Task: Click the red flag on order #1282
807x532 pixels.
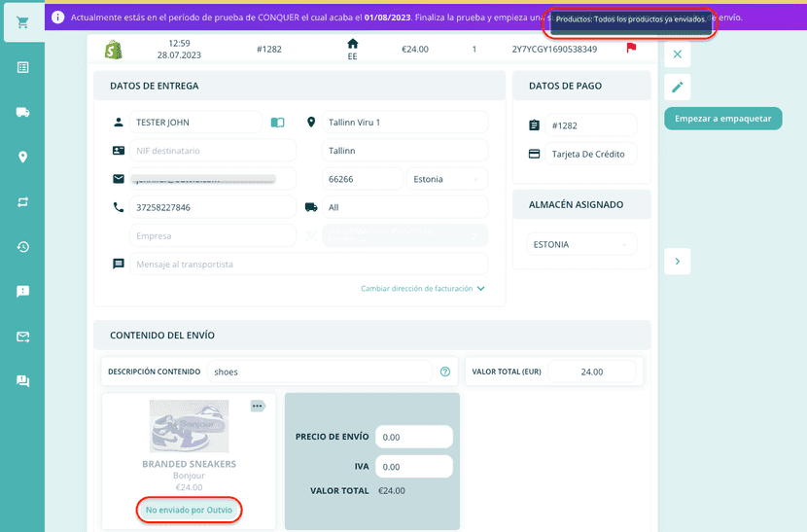Action: (631, 48)
